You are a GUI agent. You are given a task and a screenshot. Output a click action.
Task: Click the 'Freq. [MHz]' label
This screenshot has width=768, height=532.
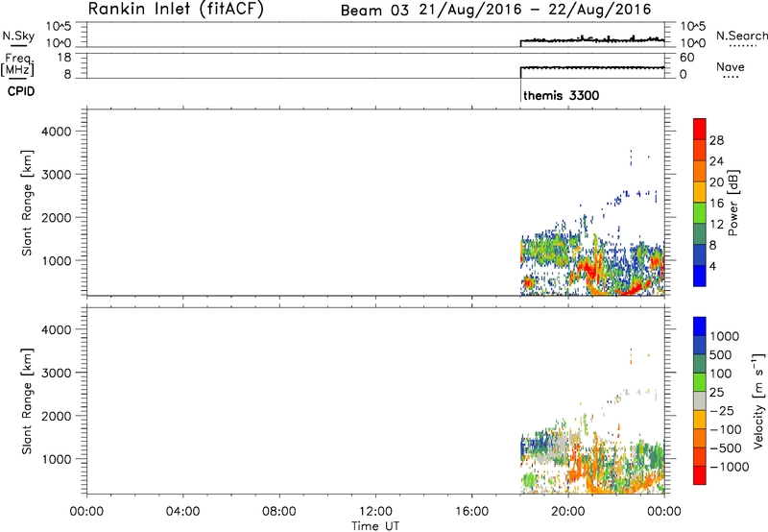pyautogui.click(x=18, y=64)
